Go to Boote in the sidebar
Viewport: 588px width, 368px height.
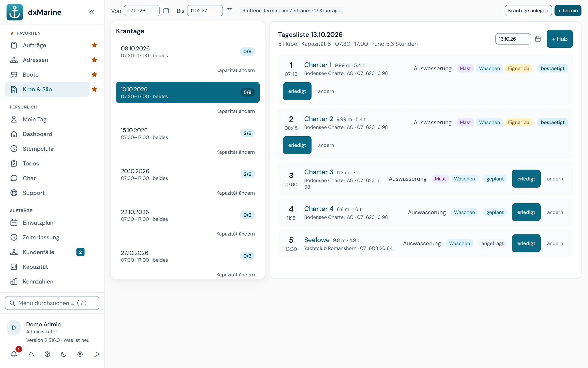coord(47,75)
